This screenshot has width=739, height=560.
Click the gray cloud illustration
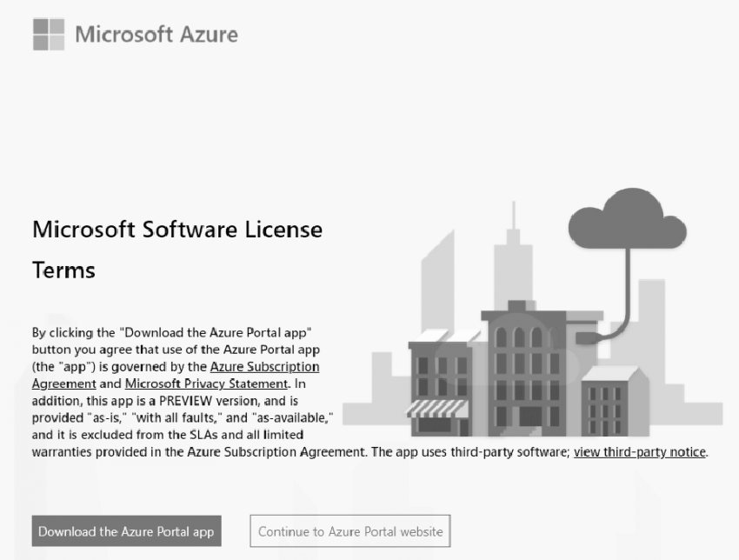point(628,217)
